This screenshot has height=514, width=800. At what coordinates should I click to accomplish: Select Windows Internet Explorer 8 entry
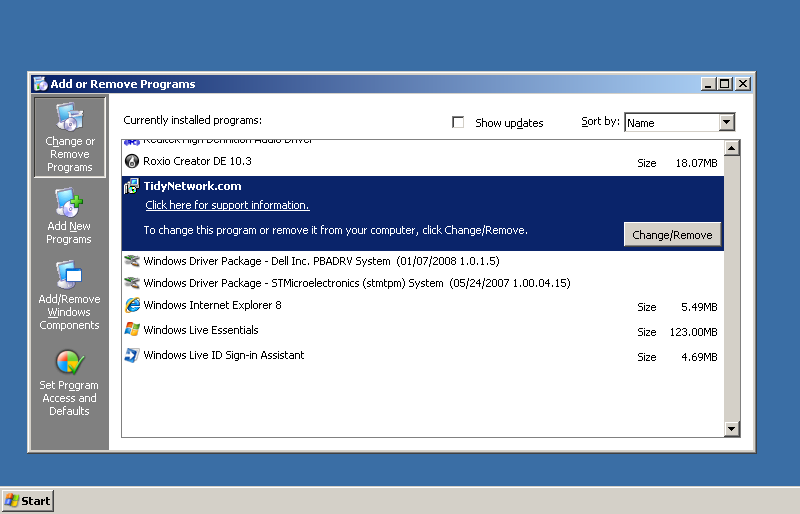422,306
